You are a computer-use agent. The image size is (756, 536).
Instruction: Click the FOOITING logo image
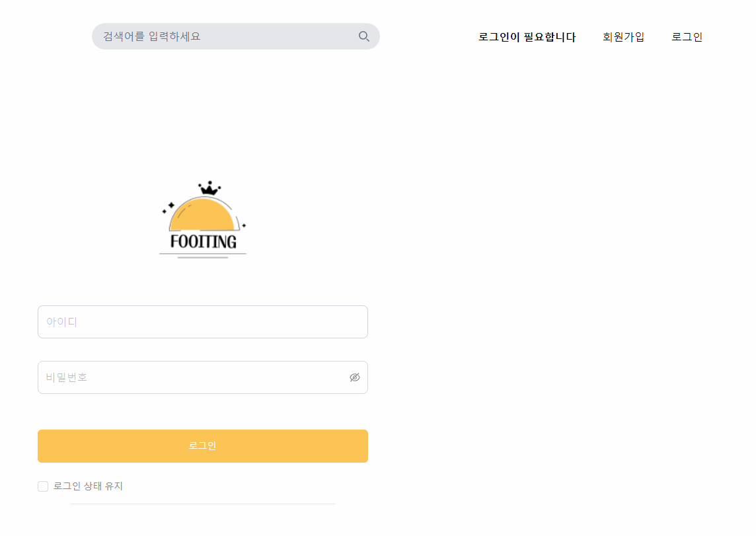[203, 219]
